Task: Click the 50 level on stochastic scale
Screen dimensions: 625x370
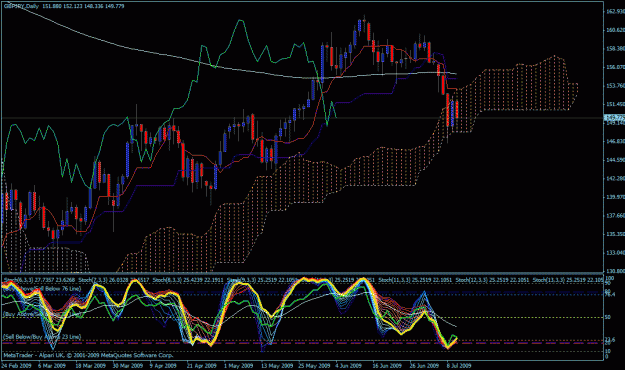Action: [x=608, y=317]
